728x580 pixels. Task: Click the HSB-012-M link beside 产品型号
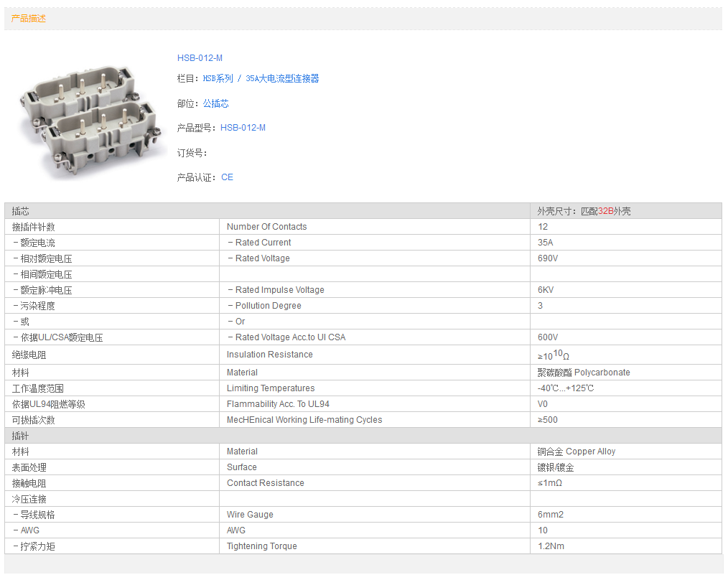pyautogui.click(x=243, y=128)
